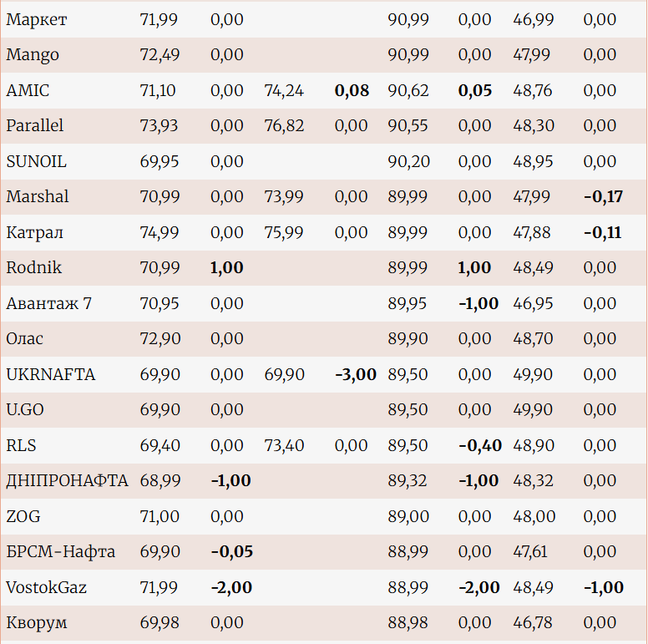
Task: Open the VostokGaz station entry
Action: pos(47,587)
